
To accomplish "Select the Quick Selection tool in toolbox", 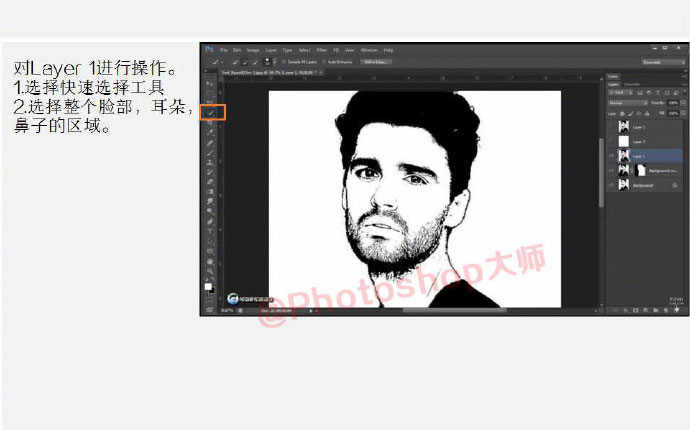I will 210,113.
